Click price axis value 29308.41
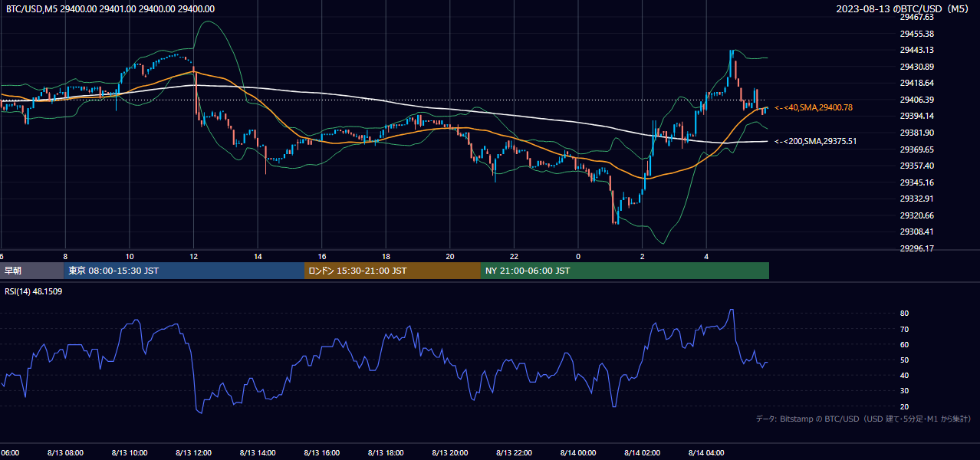 (916, 232)
